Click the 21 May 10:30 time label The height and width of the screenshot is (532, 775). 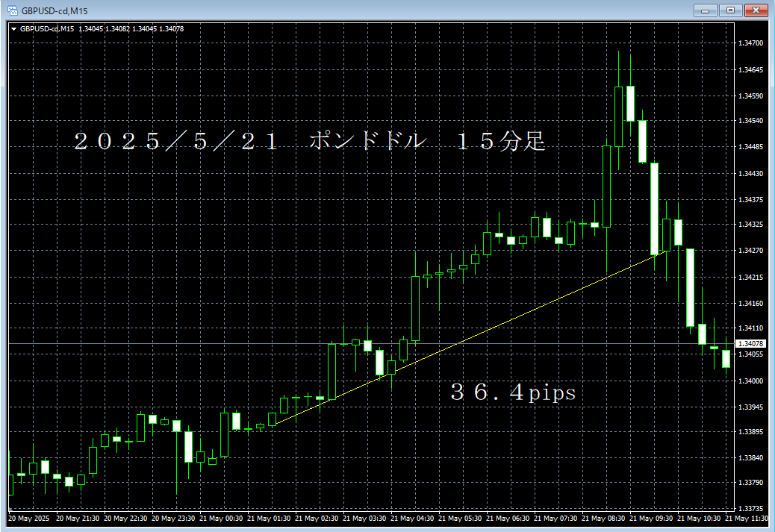699,518
